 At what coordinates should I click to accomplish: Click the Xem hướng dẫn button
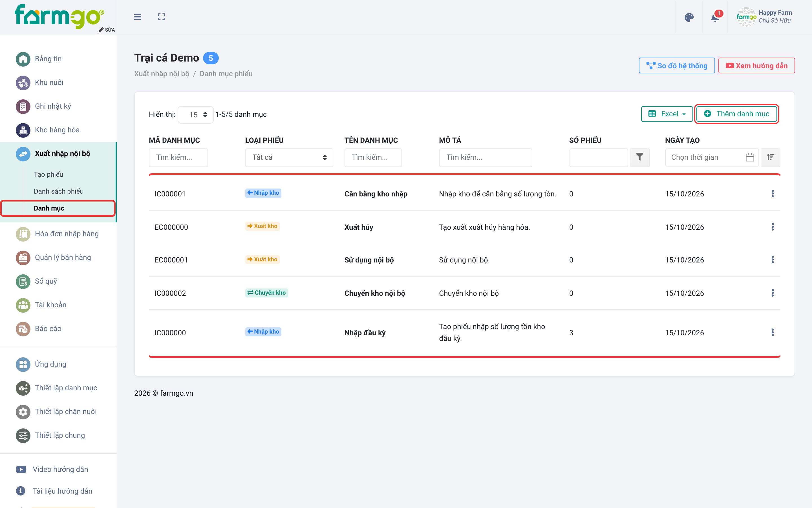pos(756,65)
